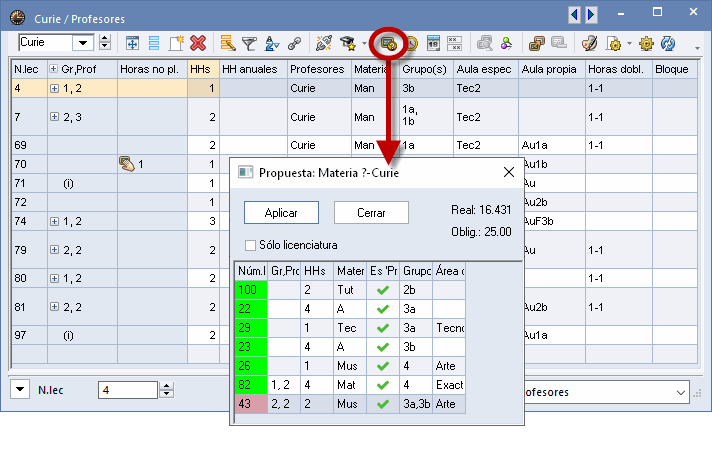Click green checkmark in row 100
This screenshot has width=712, height=452.
pos(381,290)
